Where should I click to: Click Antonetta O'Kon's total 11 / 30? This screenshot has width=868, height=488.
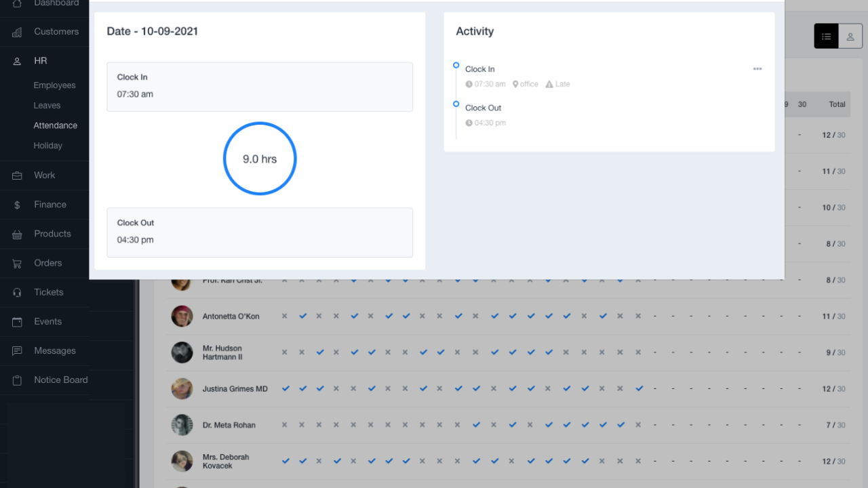point(834,317)
